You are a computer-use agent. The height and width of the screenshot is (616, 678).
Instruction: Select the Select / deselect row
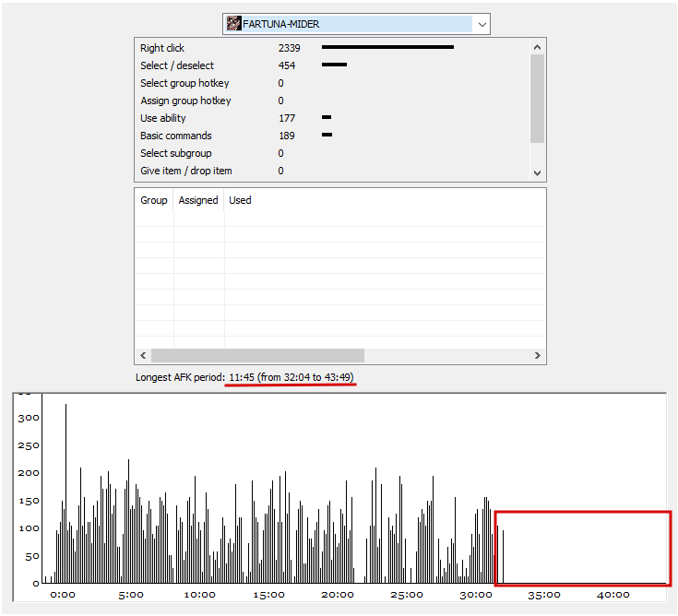[332, 65]
